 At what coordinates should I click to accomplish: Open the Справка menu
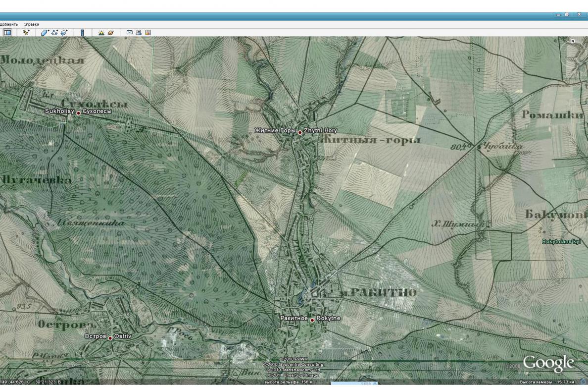pyautogui.click(x=31, y=24)
